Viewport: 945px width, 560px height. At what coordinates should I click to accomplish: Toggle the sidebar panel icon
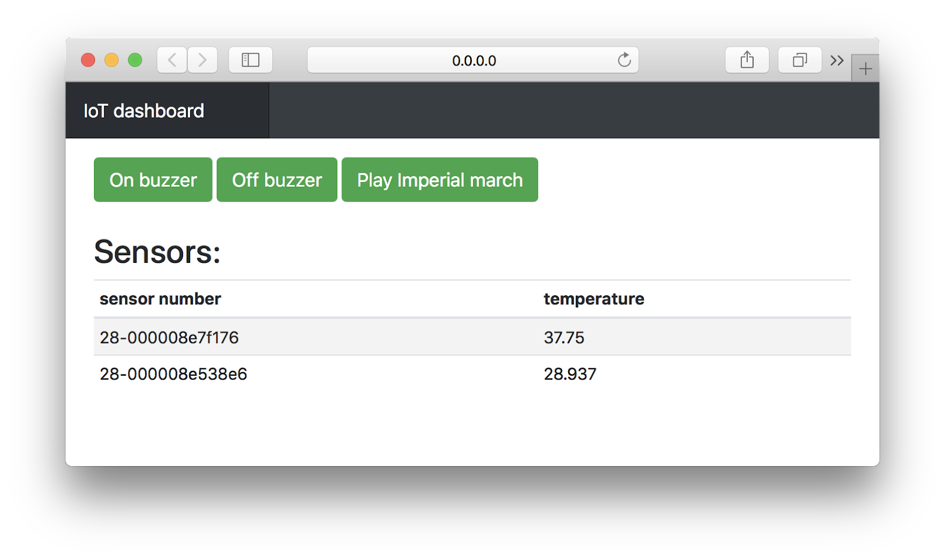[250, 60]
